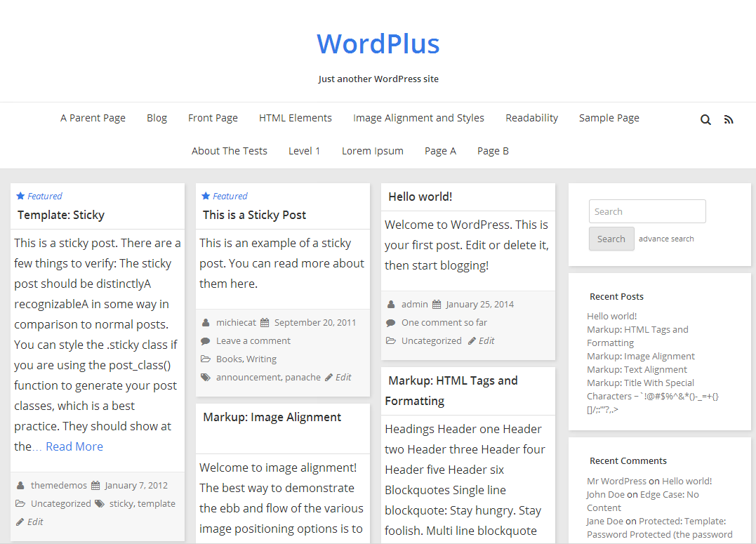Open the advance search link

pos(666,239)
